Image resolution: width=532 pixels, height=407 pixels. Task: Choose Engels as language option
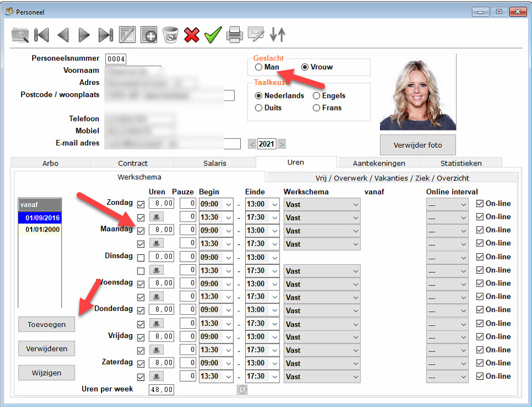click(316, 96)
